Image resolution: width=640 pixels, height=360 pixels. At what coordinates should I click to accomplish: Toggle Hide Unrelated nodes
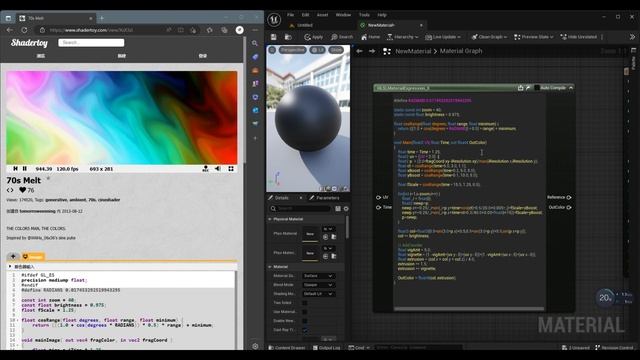579,37
